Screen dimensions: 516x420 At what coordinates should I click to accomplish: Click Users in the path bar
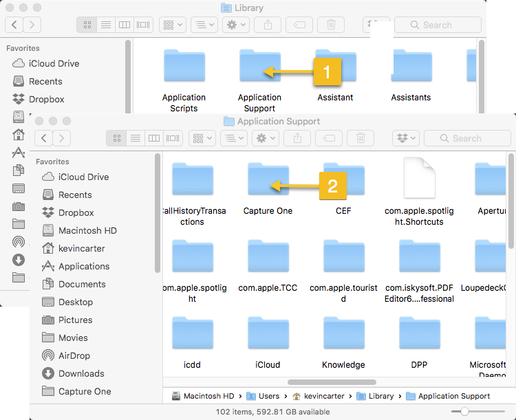pos(264,396)
